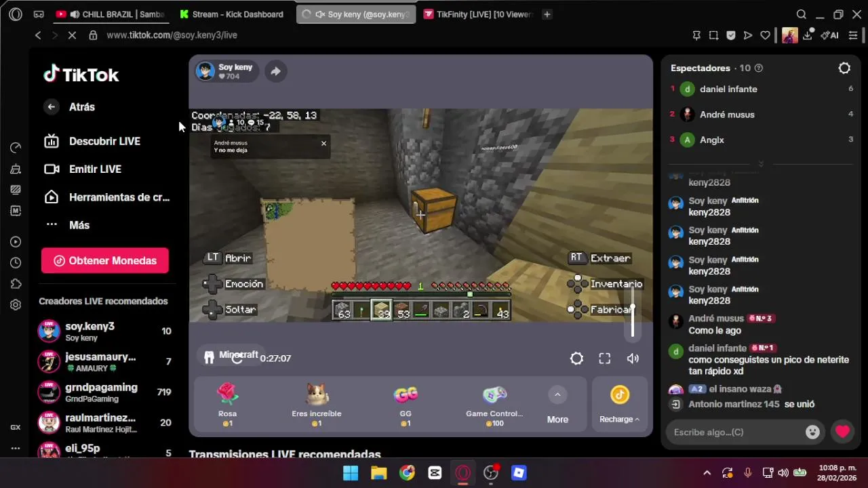Image resolution: width=868 pixels, height=488 pixels.
Task: Select viewer Anglx in ranking
Action: click(x=761, y=140)
